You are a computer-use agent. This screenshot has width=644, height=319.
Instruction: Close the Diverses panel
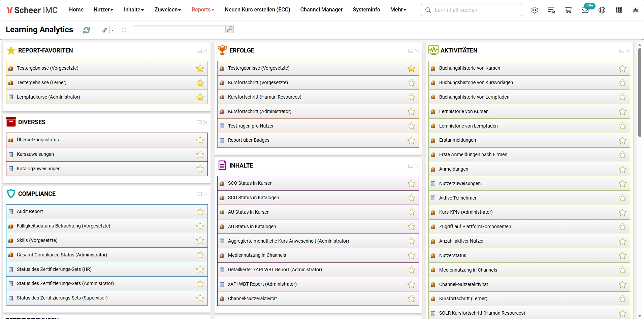(205, 122)
